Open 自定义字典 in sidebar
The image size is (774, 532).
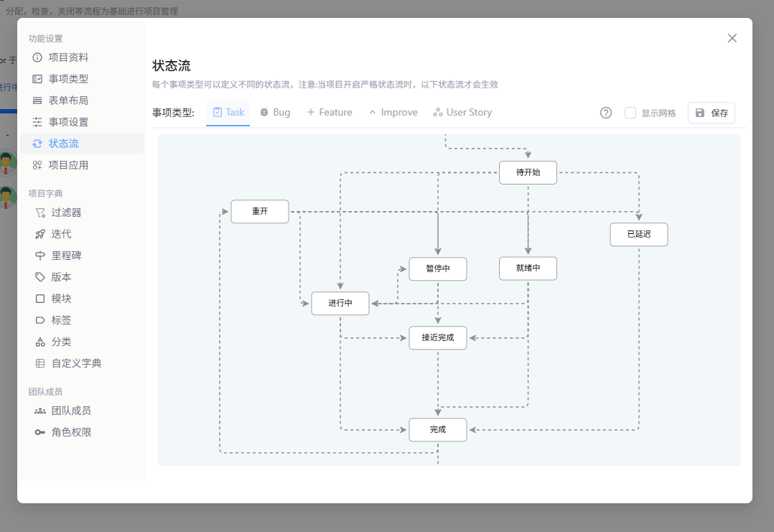click(x=82, y=363)
